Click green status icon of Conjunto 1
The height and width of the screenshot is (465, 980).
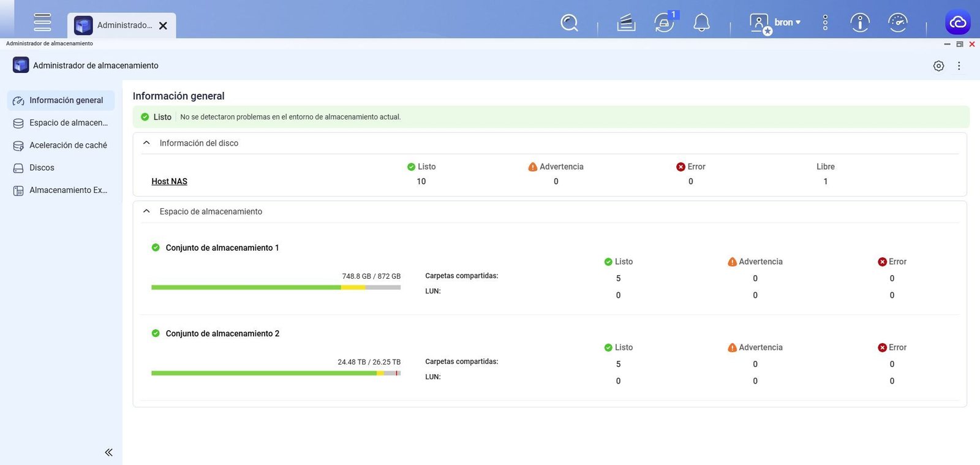click(x=156, y=248)
